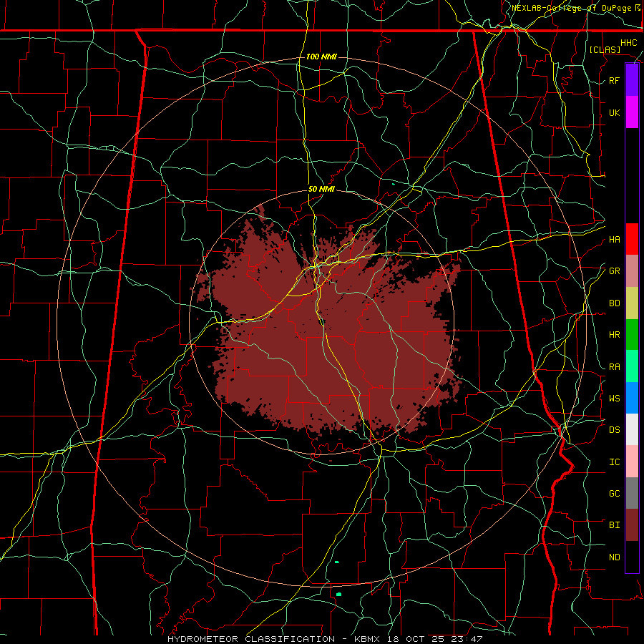Click the IC legend label
The image size is (644, 644).
click(x=614, y=462)
